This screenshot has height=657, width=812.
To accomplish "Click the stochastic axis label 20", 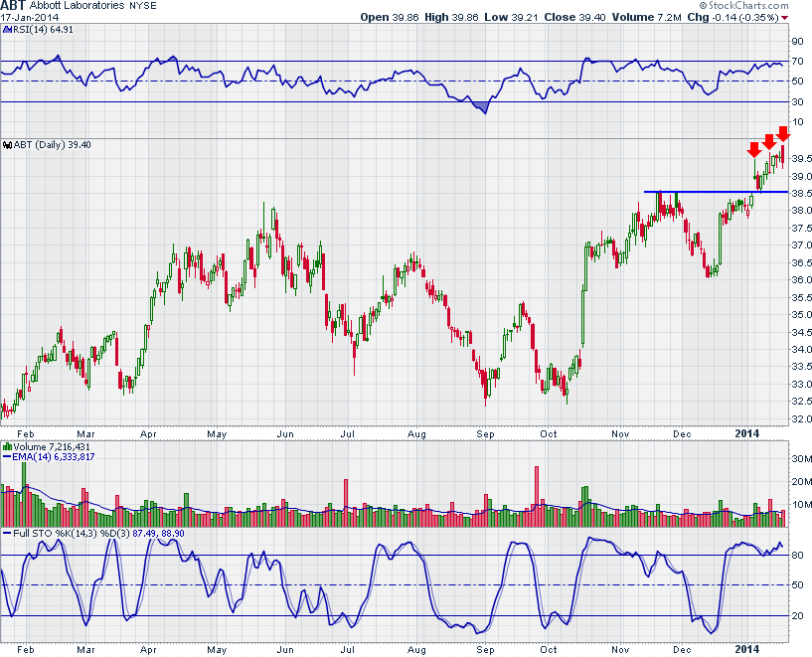I will (x=797, y=615).
